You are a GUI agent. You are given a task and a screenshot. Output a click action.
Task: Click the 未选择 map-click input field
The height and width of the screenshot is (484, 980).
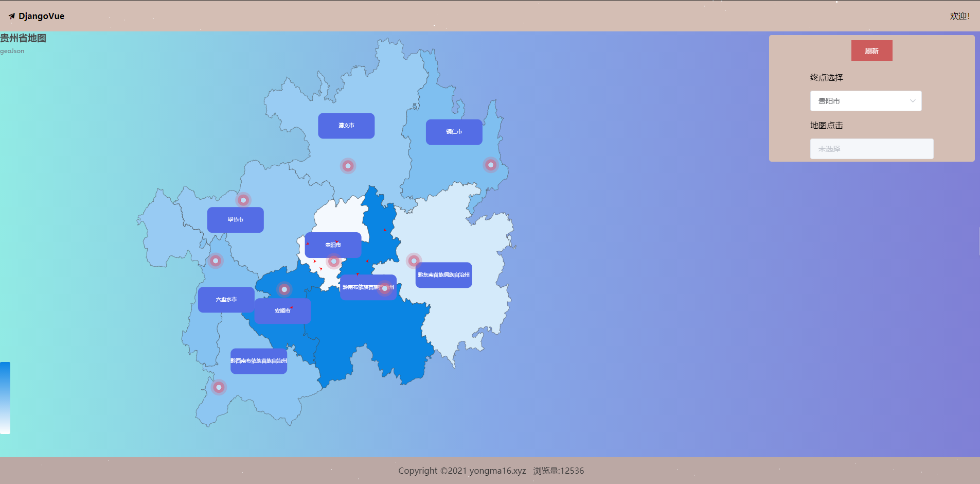coord(871,149)
